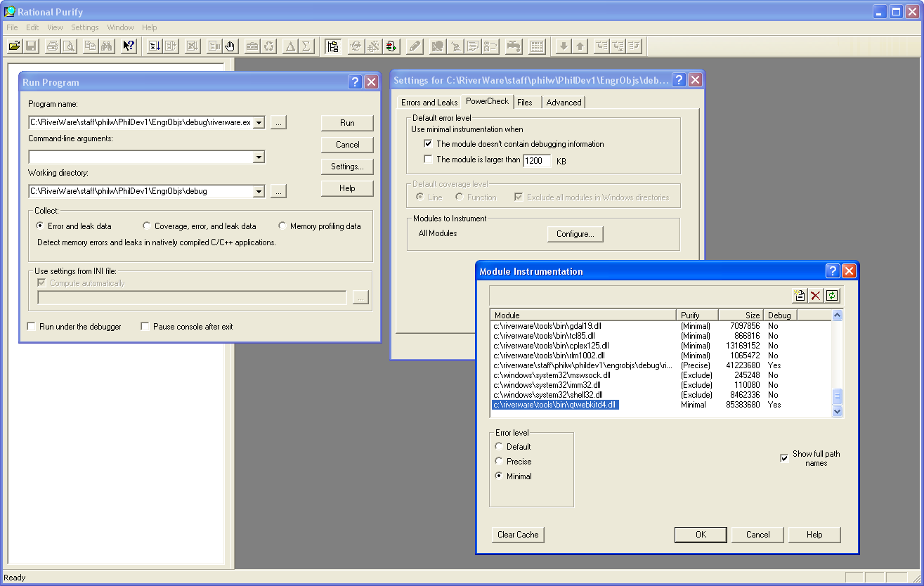Viewport: 924px width, 586px height.
Task: Click OK in Module Instrumentation dialog
Action: tap(701, 535)
